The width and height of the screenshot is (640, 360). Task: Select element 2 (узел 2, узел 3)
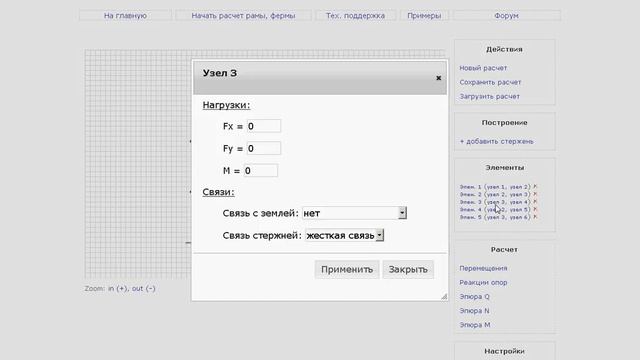pos(495,194)
